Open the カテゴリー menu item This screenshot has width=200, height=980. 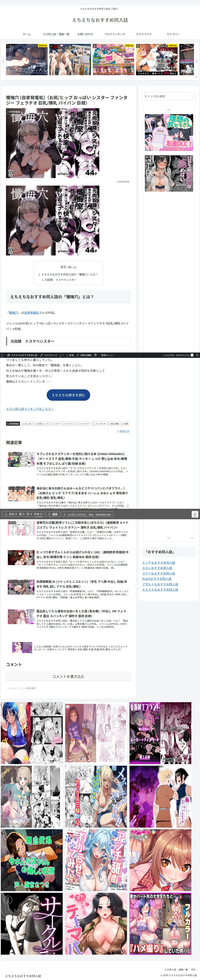click(173, 34)
